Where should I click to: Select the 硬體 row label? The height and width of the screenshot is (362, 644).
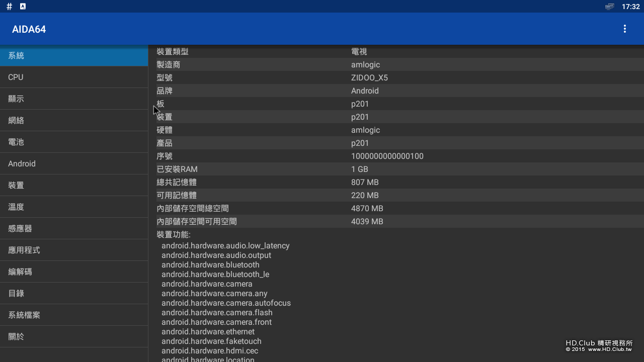pos(165,130)
